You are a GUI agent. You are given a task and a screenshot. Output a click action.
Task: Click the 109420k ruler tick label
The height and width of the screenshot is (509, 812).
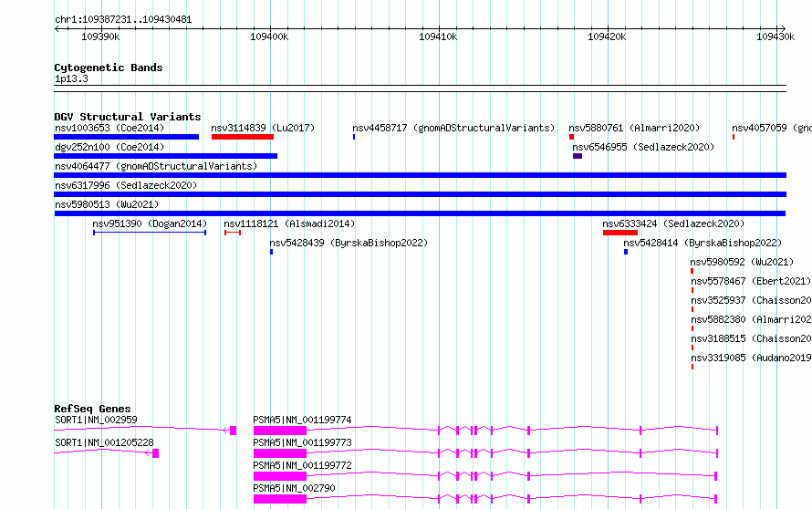click(607, 36)
